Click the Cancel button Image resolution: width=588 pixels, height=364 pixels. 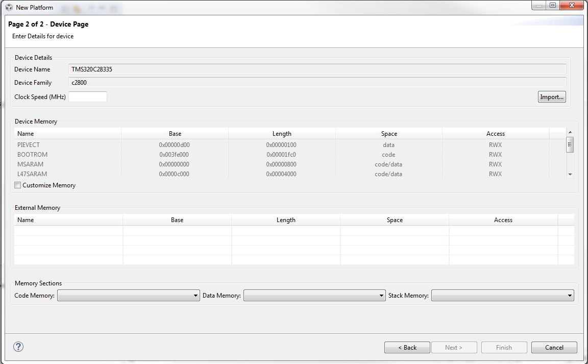pyautogui.click(x=554, y=347)
